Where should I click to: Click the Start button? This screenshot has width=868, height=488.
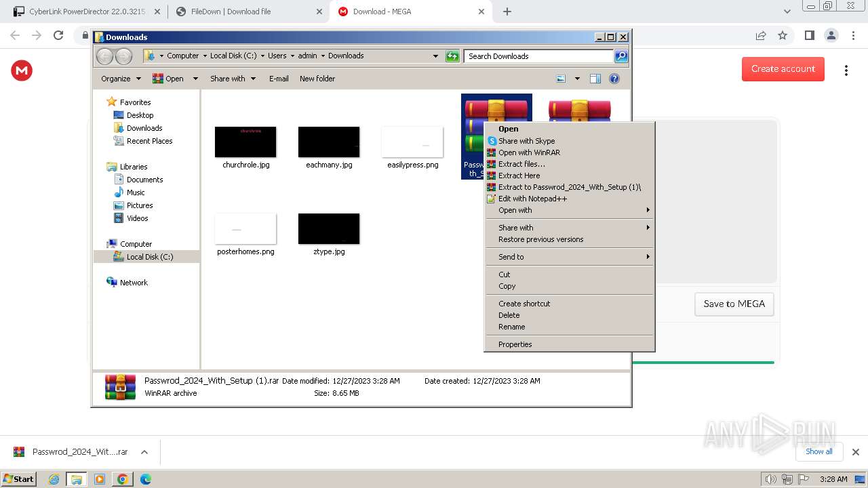pyautogui.click(x=18, y=479)
